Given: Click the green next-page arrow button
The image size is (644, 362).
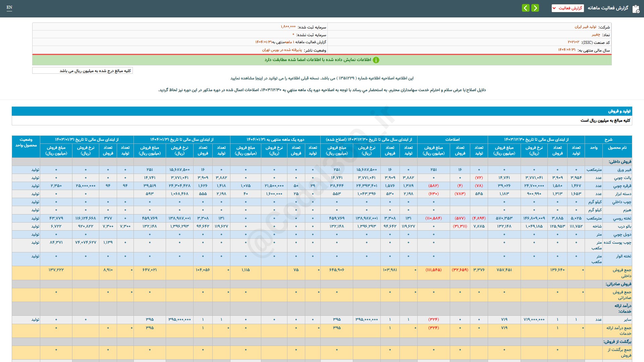Looking at the screenshot, I should (x=535, y=8).
